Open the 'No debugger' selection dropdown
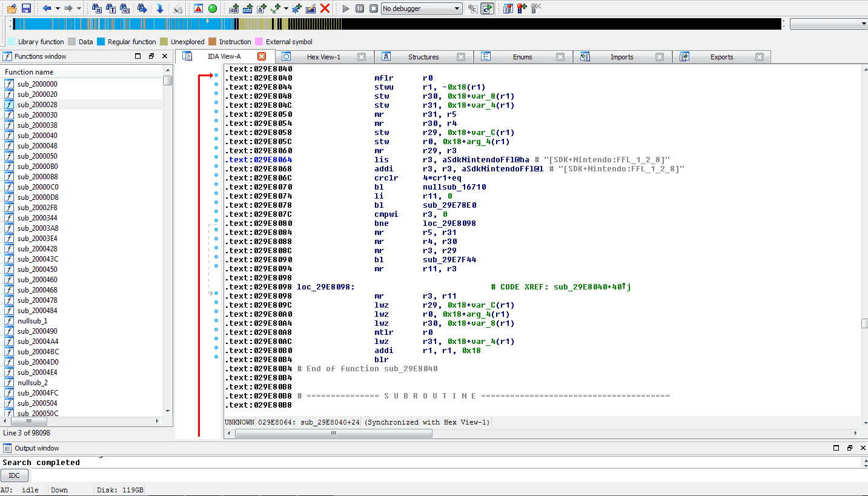 (x=422, y=8)
